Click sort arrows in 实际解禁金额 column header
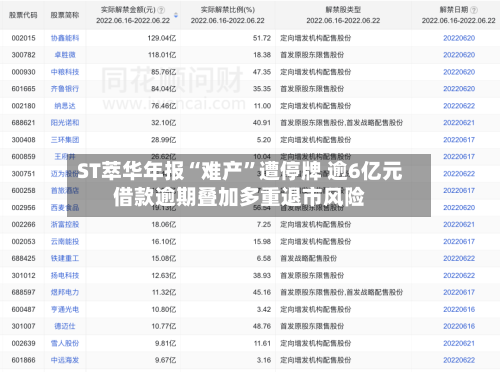 click(176, 15)
